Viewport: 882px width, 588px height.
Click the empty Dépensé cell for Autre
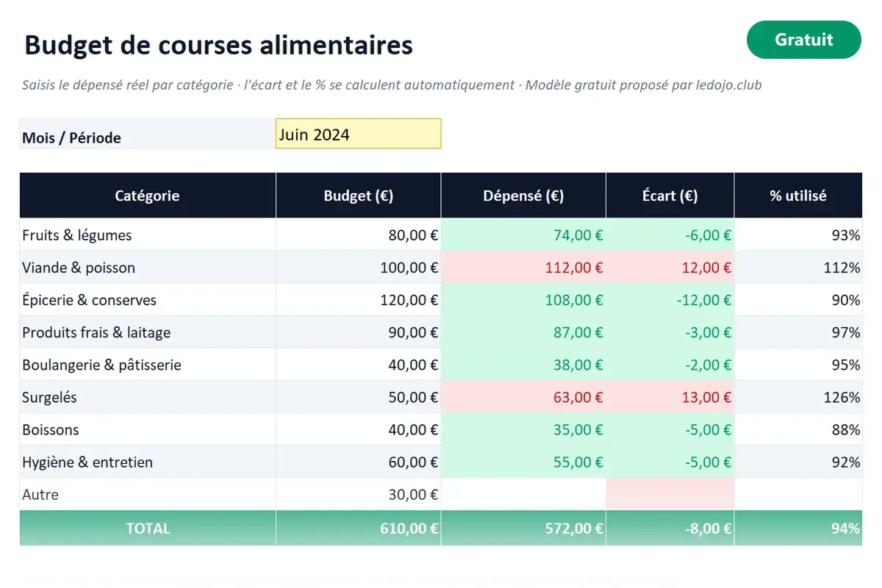(x=523, y=494)
